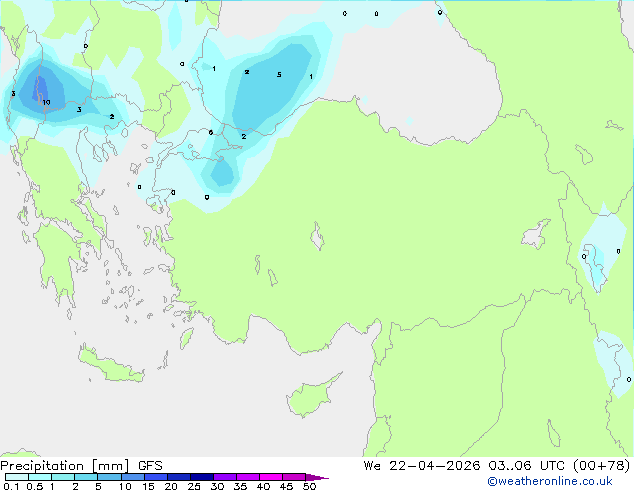The height and width of the screenshot is (490, 634).
Task: Click the '50' legend scale label
Action: 310,486
